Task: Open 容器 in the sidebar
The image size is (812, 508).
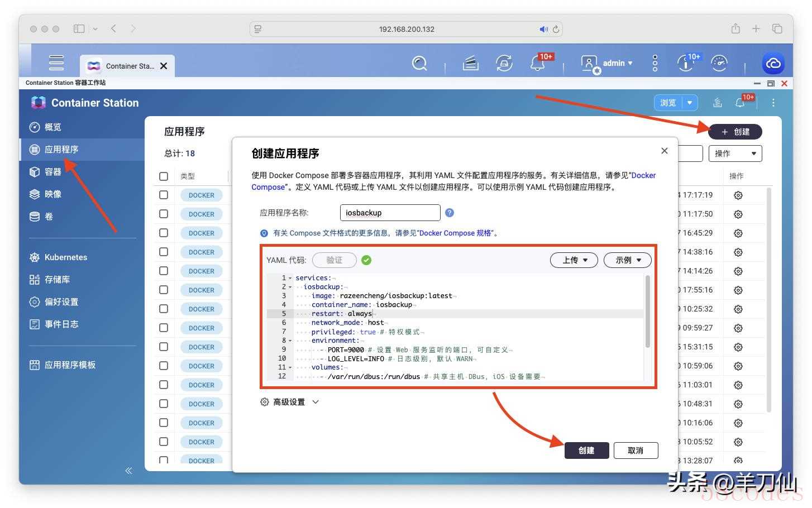Action: (82, 172)
